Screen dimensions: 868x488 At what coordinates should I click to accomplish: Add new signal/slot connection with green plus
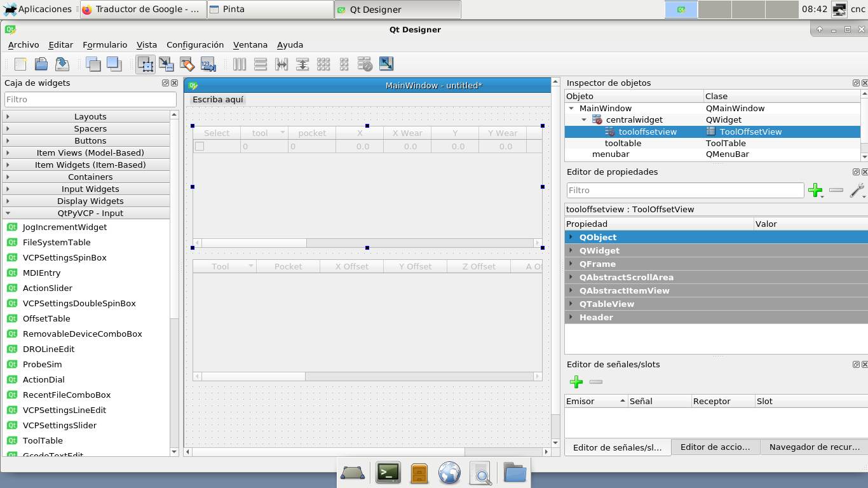[x=576, y=382]
